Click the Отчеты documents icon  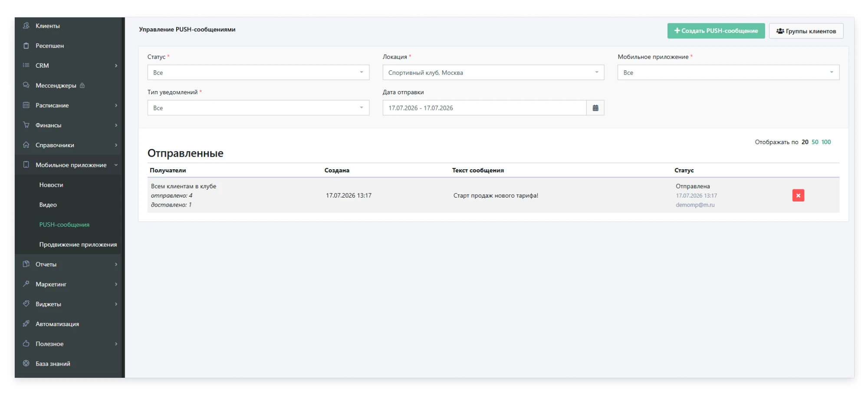tap(26, 264)
